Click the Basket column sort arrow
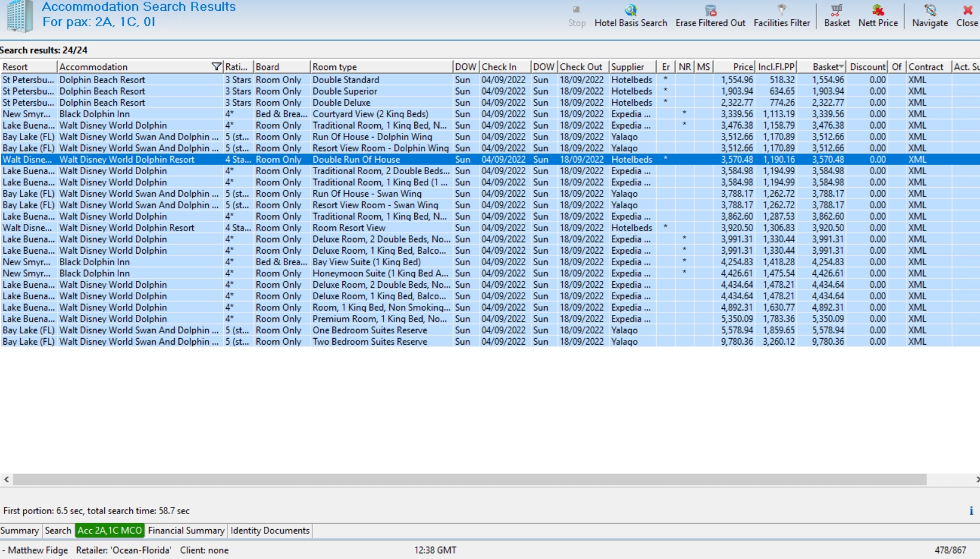 (x=841, y=66)
